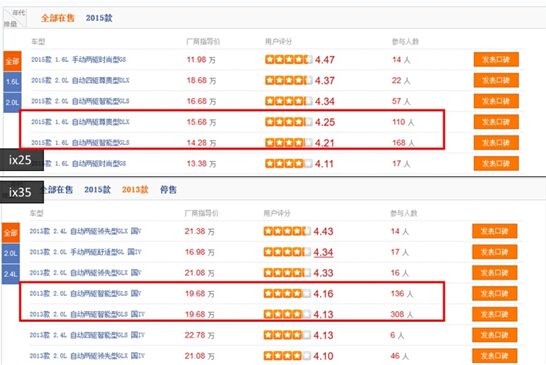Viewport: 546px width, 365px height.
Task: Click the 4.47 user rating score
Action: tap(325, 60)
